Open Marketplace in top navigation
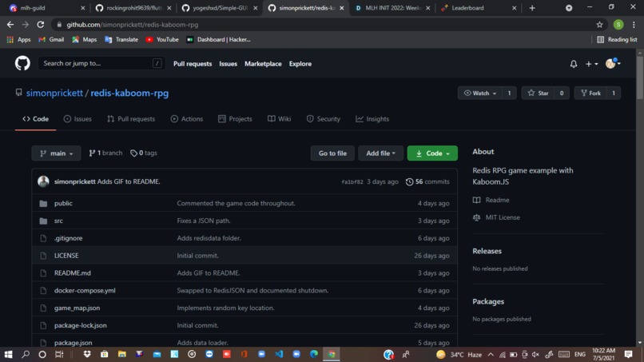Screen dimensions: 644x362 263,64
